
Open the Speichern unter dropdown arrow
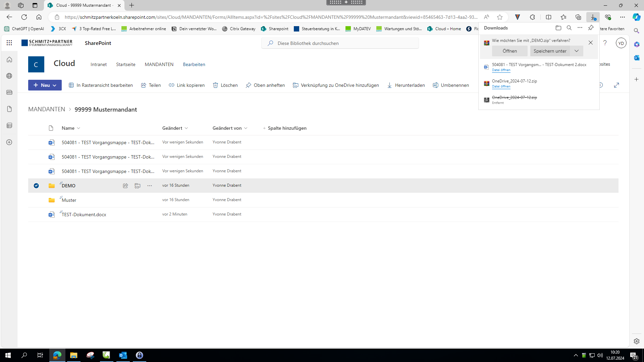(x=577, y=51)
